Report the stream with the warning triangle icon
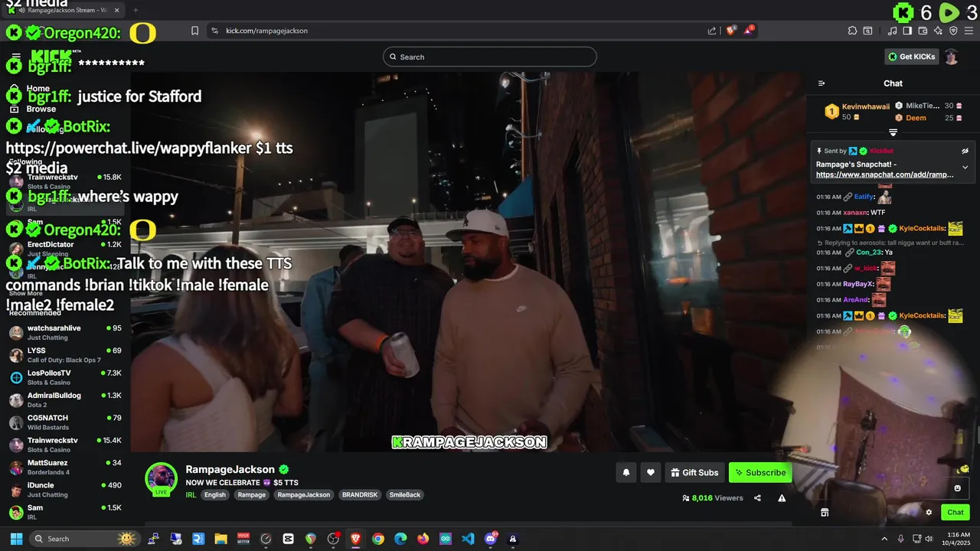 [782, 498]
